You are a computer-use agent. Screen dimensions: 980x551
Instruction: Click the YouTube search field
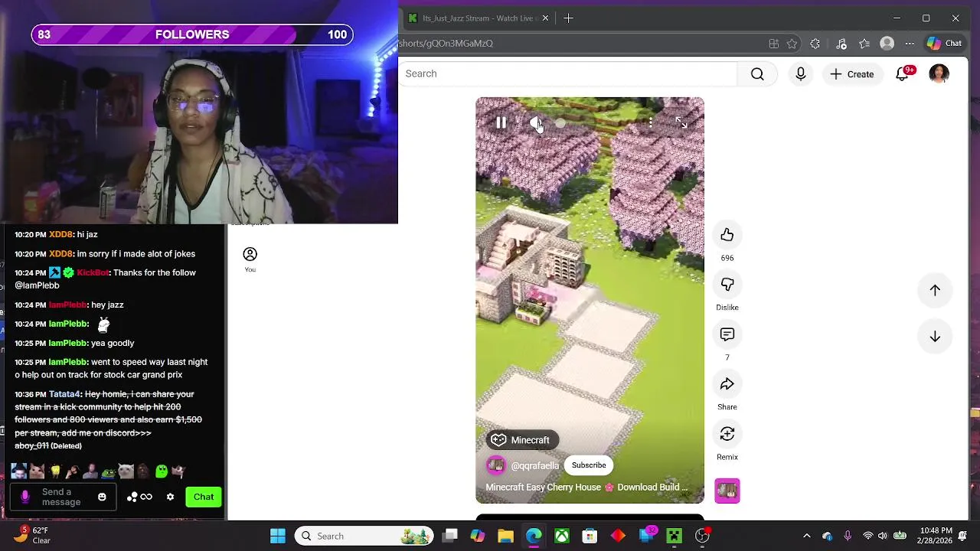tap(568, 73)
